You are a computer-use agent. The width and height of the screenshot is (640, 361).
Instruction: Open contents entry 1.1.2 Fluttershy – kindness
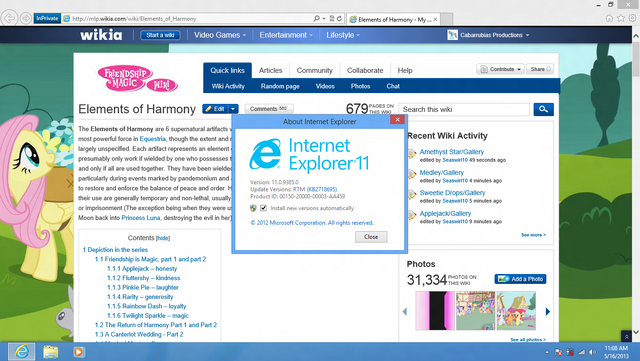coord(143,278)
